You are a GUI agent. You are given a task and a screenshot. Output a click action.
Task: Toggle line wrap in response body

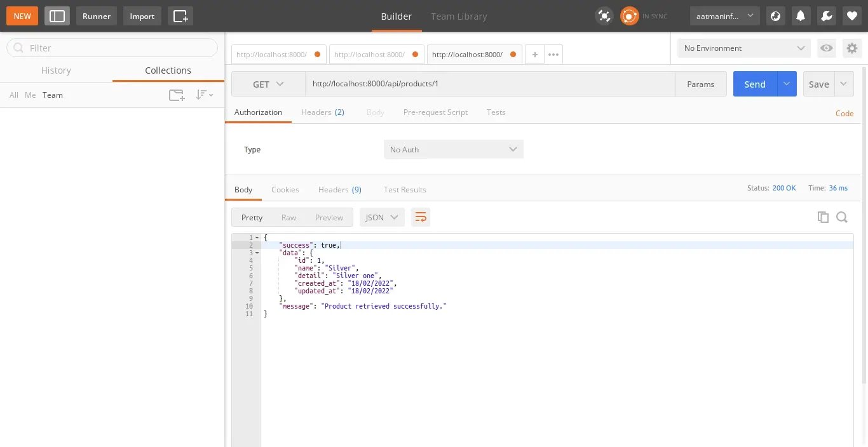tap(420, 217)
